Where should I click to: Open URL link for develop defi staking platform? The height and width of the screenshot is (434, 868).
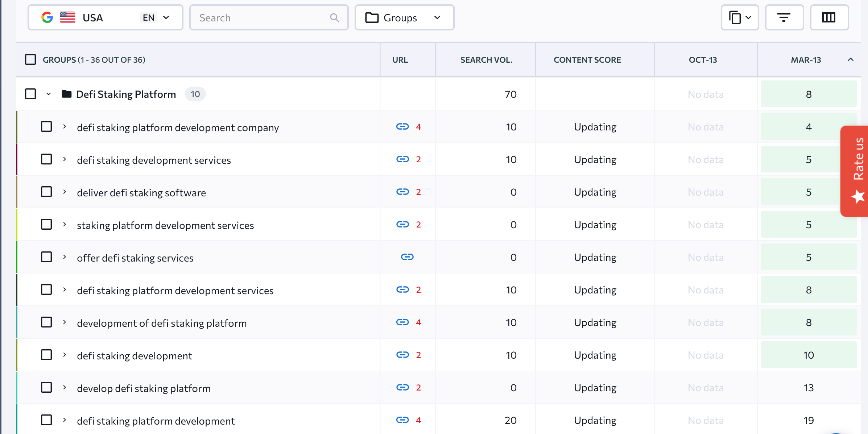(402, 388)
